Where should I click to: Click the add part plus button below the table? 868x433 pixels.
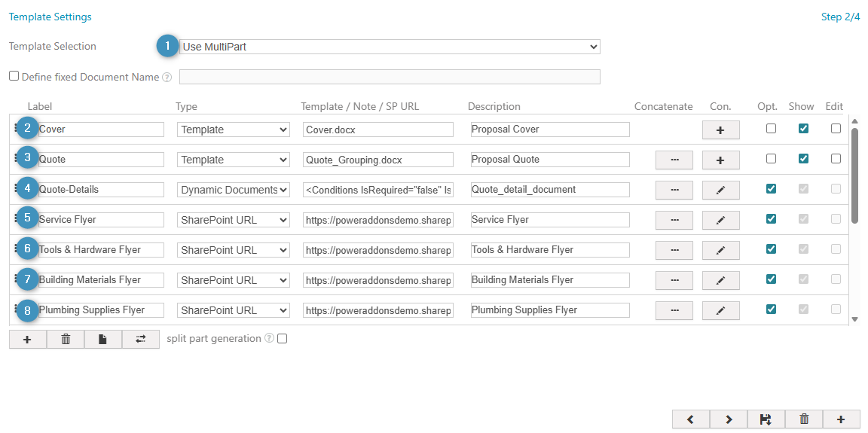click(27, 340)
